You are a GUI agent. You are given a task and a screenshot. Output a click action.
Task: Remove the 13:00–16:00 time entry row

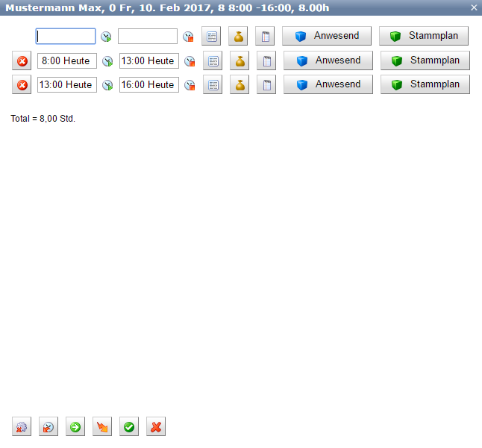pos(22,85)
